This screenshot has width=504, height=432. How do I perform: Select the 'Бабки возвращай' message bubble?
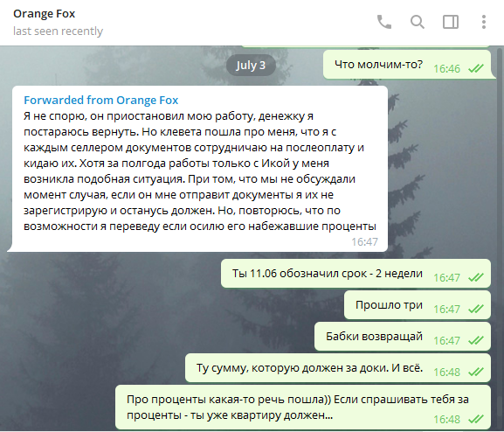[403, 337]
